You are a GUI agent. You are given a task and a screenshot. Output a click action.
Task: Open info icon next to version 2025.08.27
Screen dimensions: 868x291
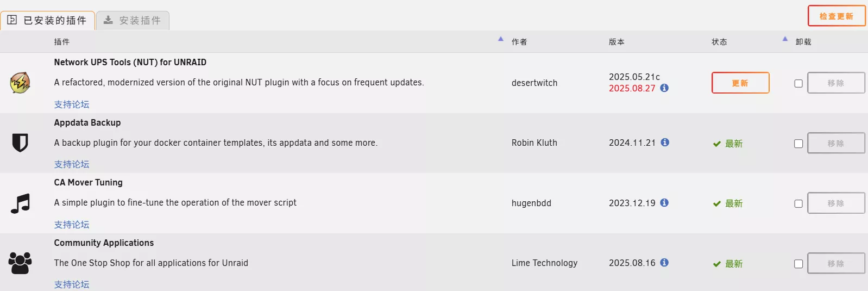tap(664, 88)
